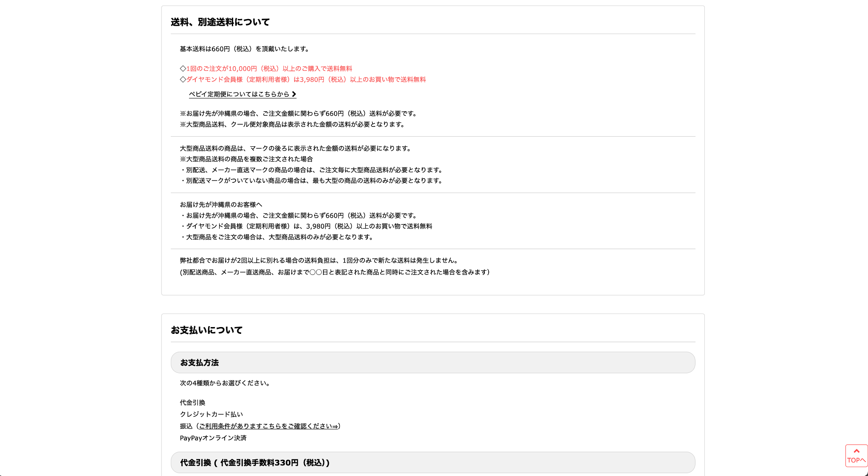Open the ご利用条件がありますこちらをご確認ください link
The image size is (868, 476).
pyautogui.click(x=268, y=426)
